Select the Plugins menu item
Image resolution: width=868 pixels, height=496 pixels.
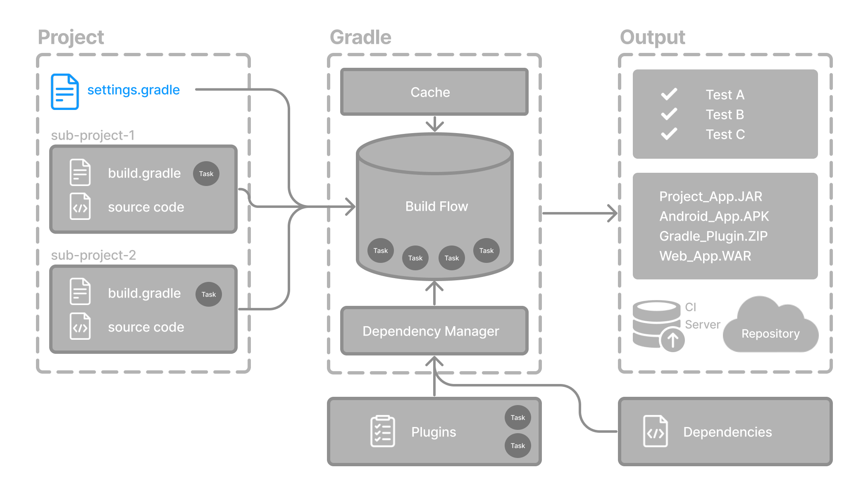point(434,431)
